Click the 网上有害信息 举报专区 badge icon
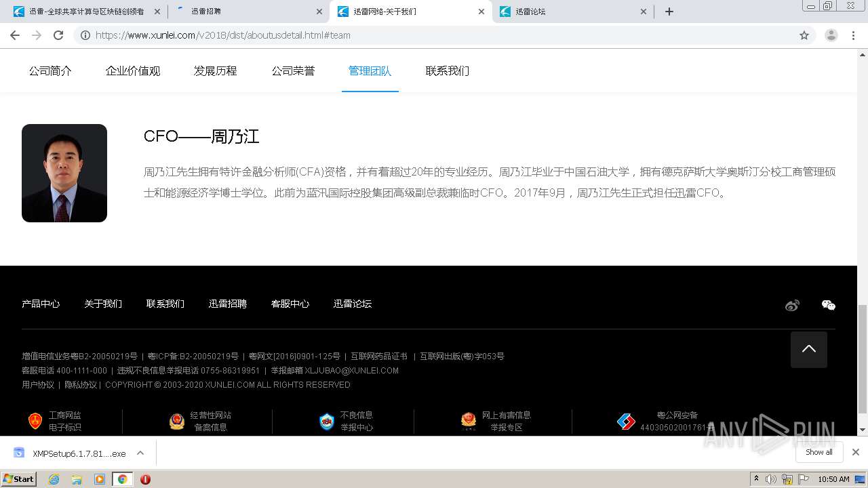 (x=469, y=421)
